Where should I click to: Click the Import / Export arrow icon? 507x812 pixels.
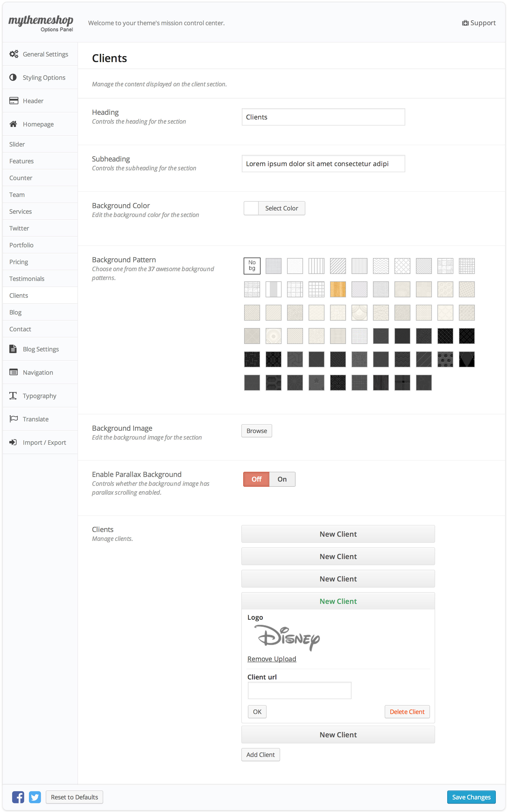click(13, 442)
